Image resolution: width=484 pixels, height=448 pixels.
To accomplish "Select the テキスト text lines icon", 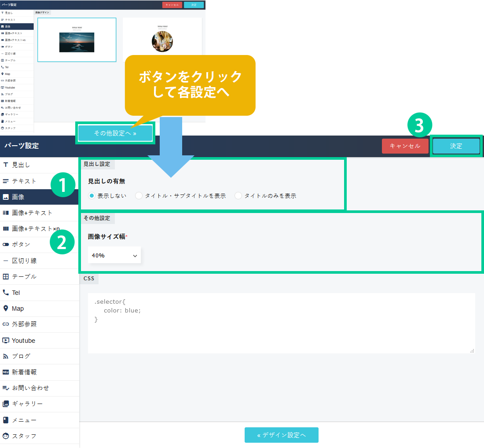I will click(6, 181).
